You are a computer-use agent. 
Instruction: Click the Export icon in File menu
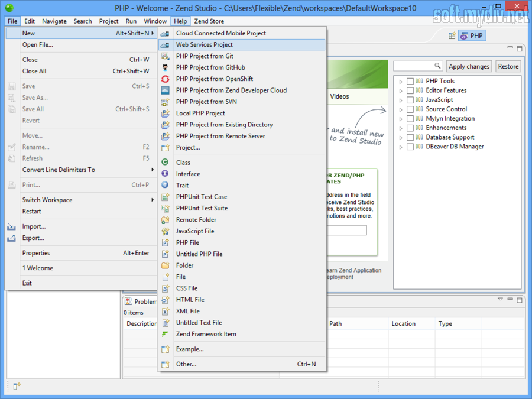(12, 238)
